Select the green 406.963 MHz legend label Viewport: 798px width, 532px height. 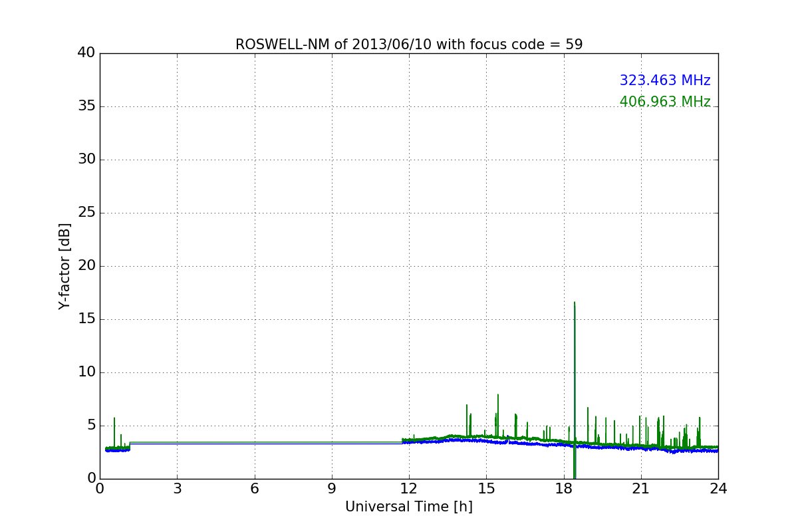665,102
